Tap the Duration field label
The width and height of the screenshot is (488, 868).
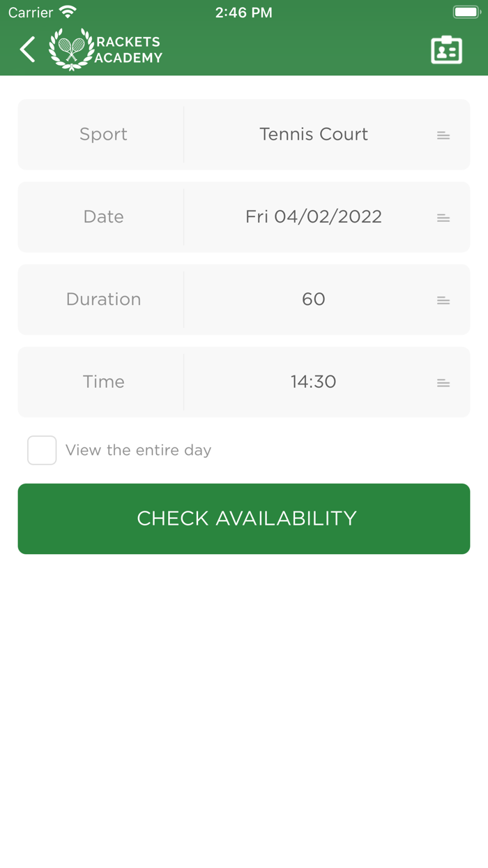pos(103,299)
